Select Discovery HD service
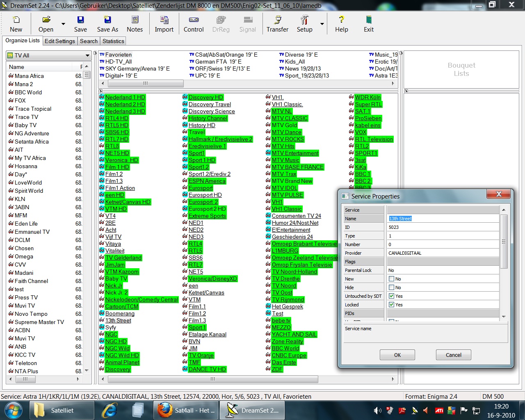This screenshot has width=525, height=420. pos(205,97)
